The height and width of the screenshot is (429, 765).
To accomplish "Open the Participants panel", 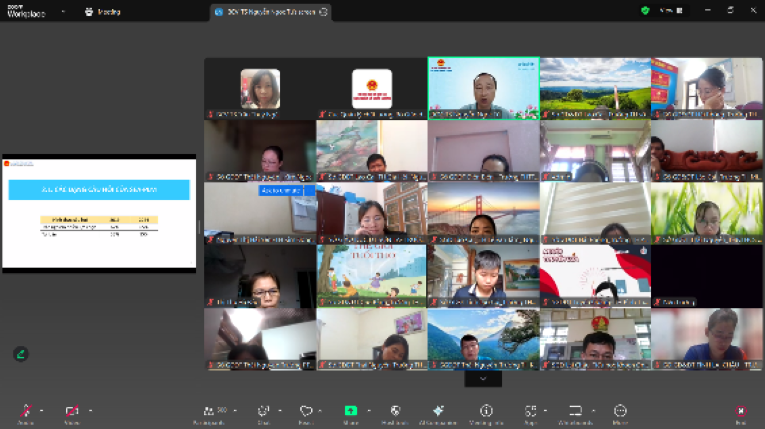I will click(x=209, y=411).
